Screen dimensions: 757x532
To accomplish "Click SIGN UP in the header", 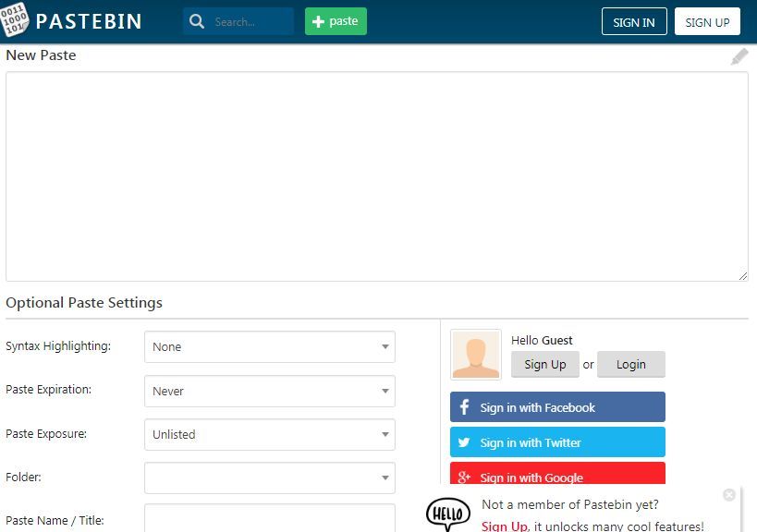I will pos(707,22).
